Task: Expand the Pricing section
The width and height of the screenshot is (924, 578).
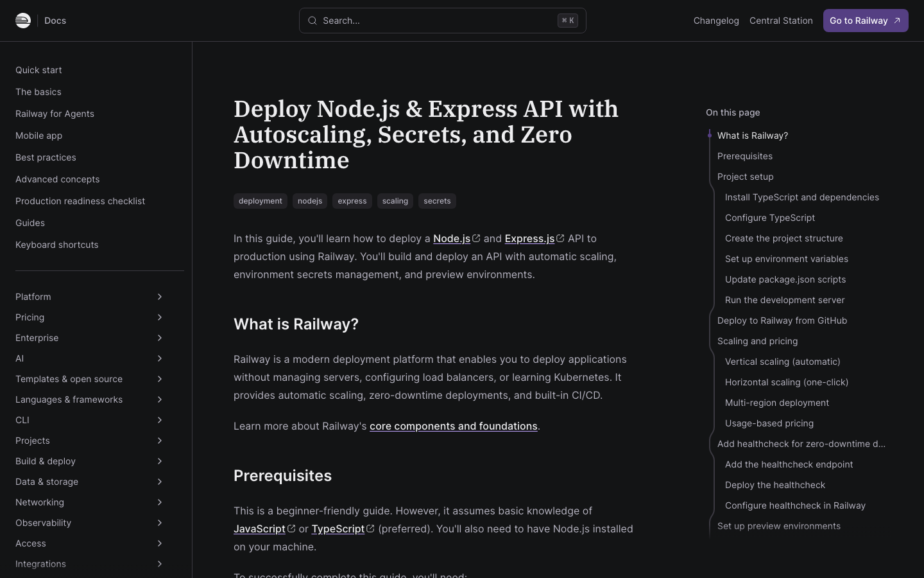Action: [x=160, y=317]
